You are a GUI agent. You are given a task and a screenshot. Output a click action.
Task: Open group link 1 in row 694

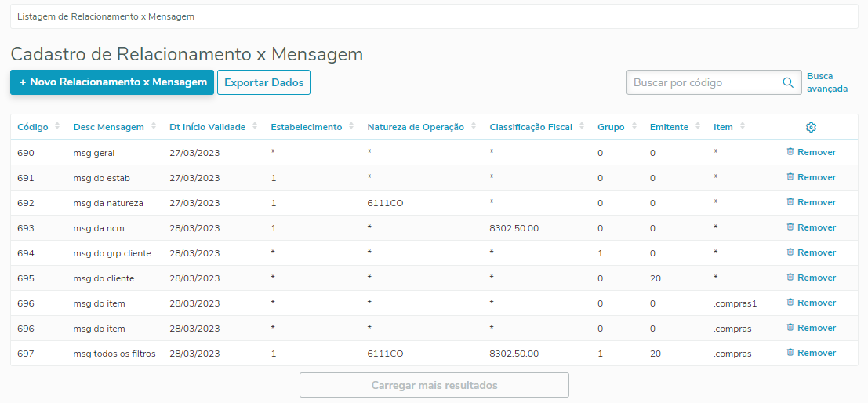(x=601, y=252)
